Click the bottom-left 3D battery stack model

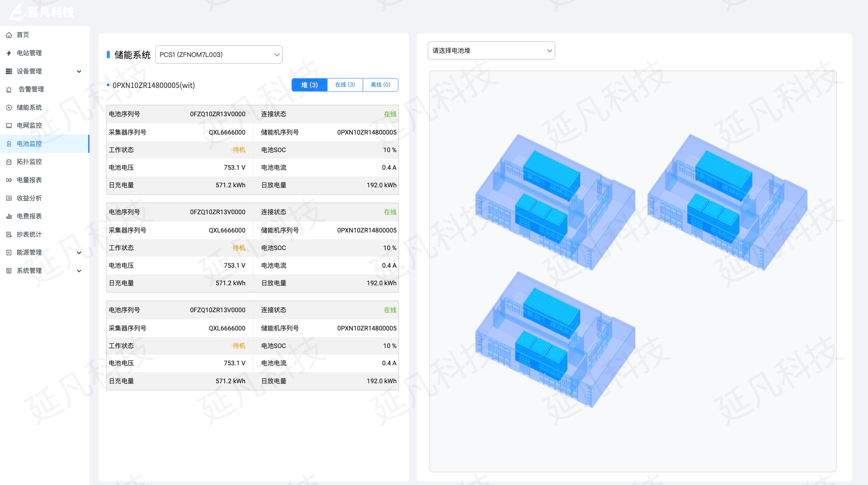click(x=555, y=340)
